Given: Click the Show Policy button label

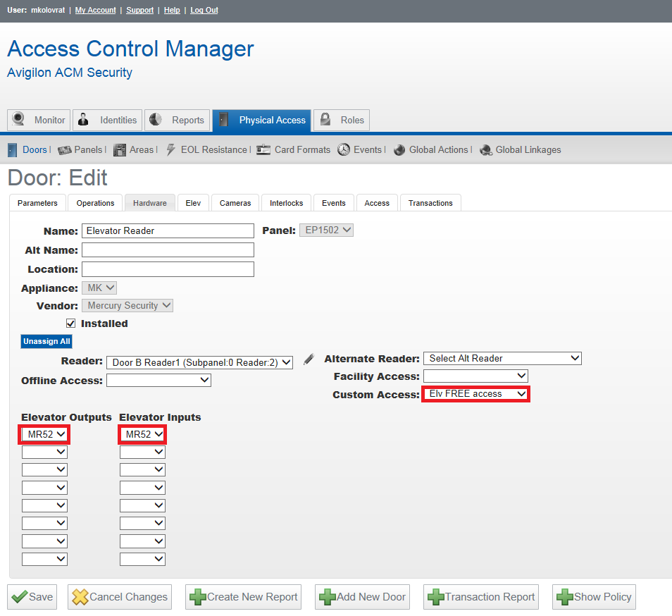Looking at the screenshot, I should point(602,597).
